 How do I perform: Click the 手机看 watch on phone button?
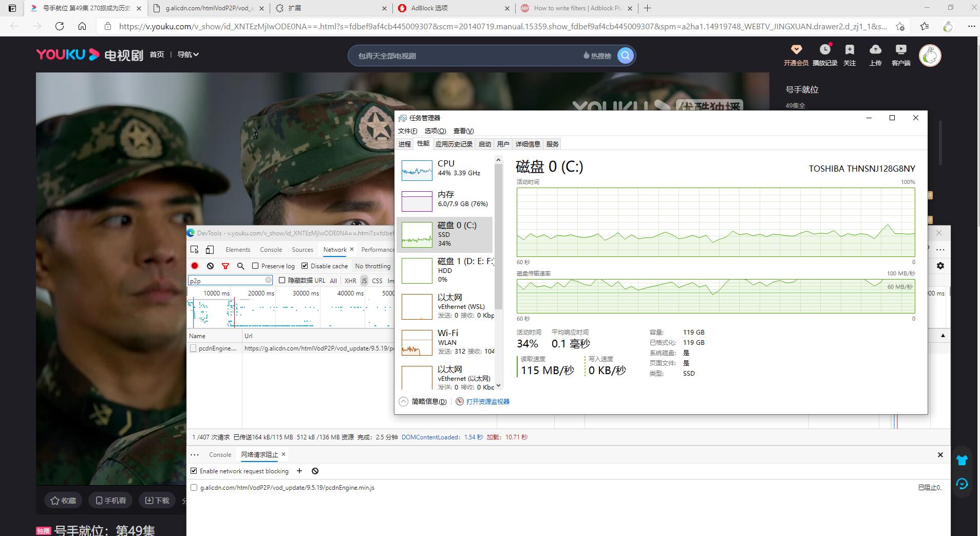click(x=111, y=500)
